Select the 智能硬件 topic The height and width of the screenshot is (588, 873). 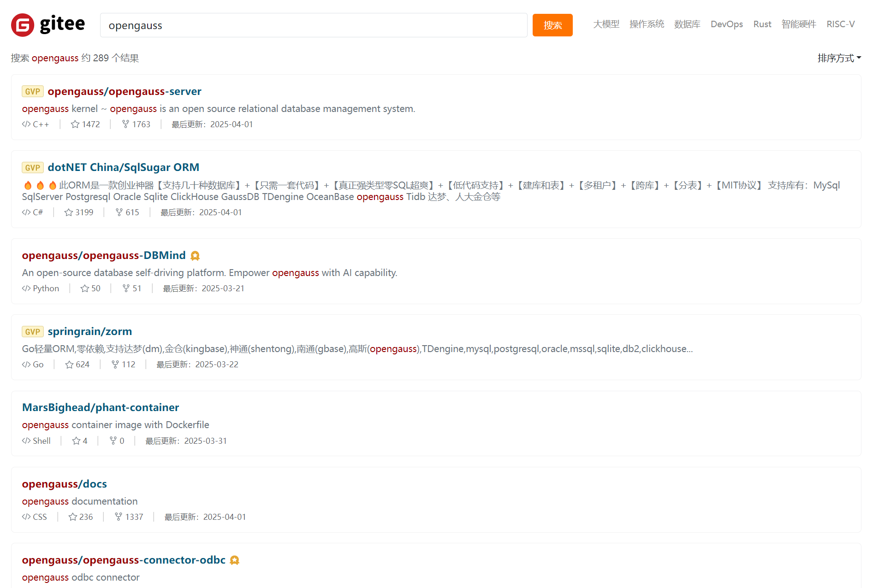tap(799, 24)
